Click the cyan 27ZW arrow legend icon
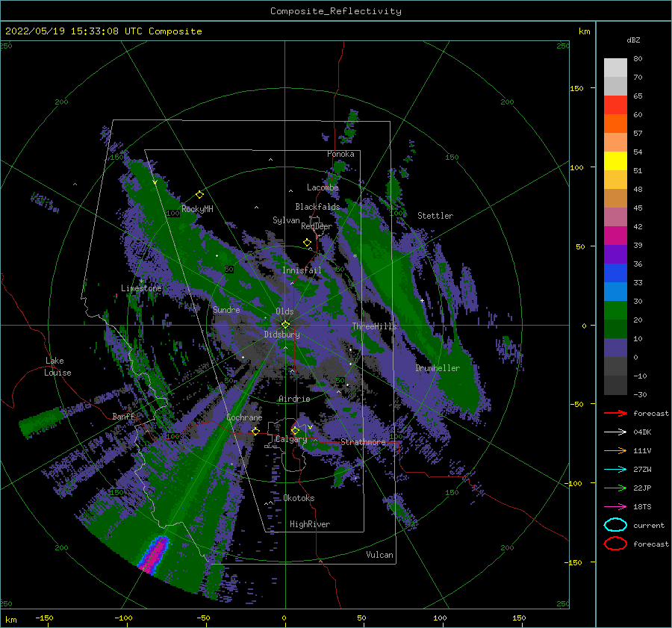 pos(615,470)
